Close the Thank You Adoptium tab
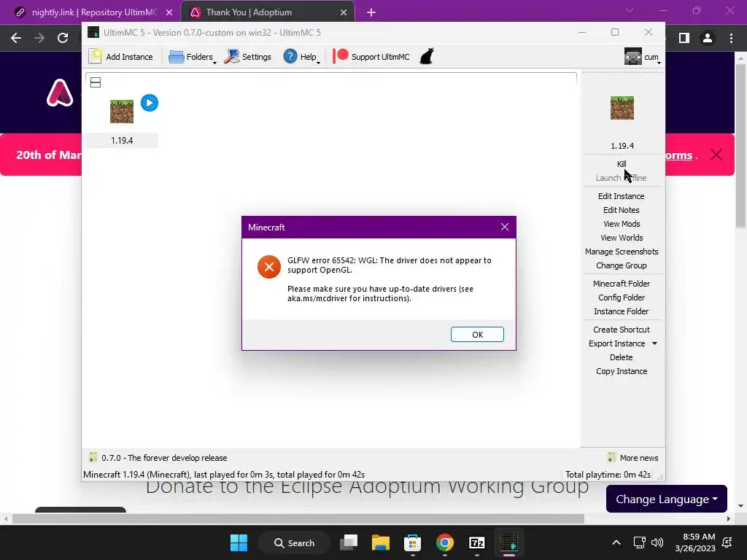The height and width of the screenshot is (560, 747). [344, 12]
